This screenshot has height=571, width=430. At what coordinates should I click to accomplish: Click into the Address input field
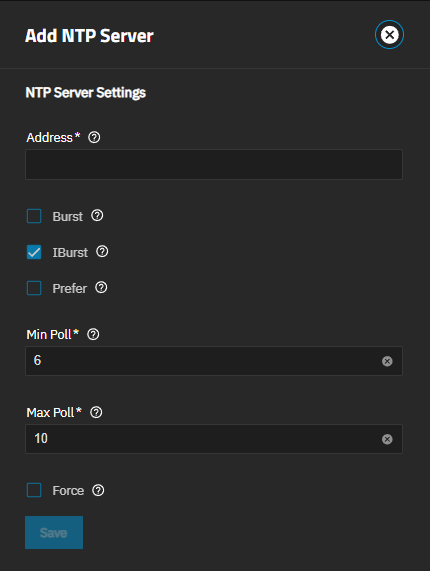(x=214, y=164)
